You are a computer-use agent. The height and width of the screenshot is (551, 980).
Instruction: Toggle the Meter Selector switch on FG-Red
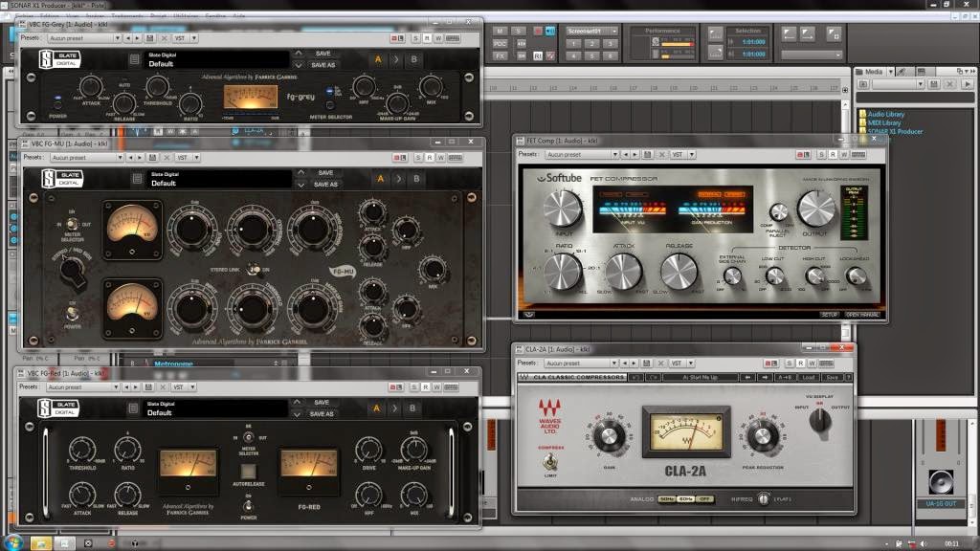(x=248, y=437)
